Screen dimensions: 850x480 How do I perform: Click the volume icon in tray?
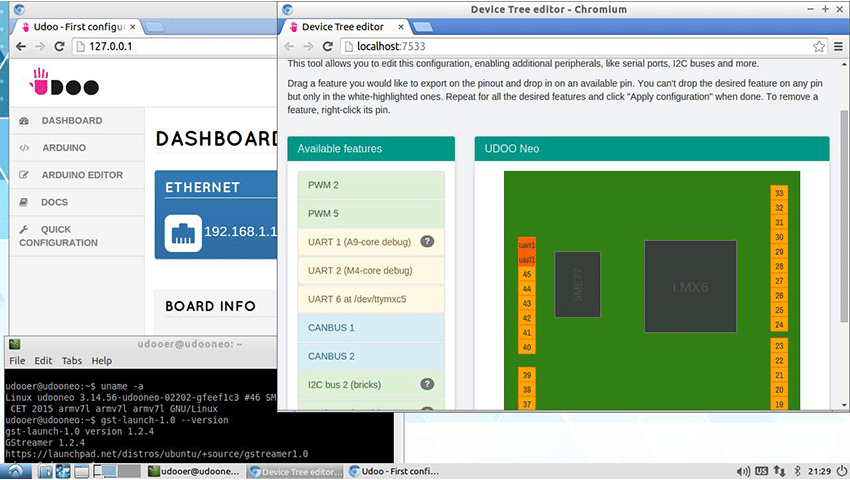pyautogui.click(x=743, y=471)
